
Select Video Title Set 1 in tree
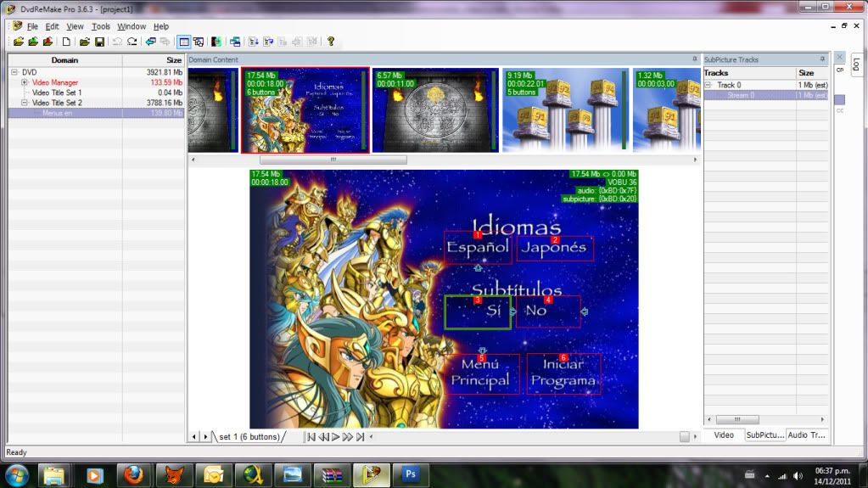(57, 93)
